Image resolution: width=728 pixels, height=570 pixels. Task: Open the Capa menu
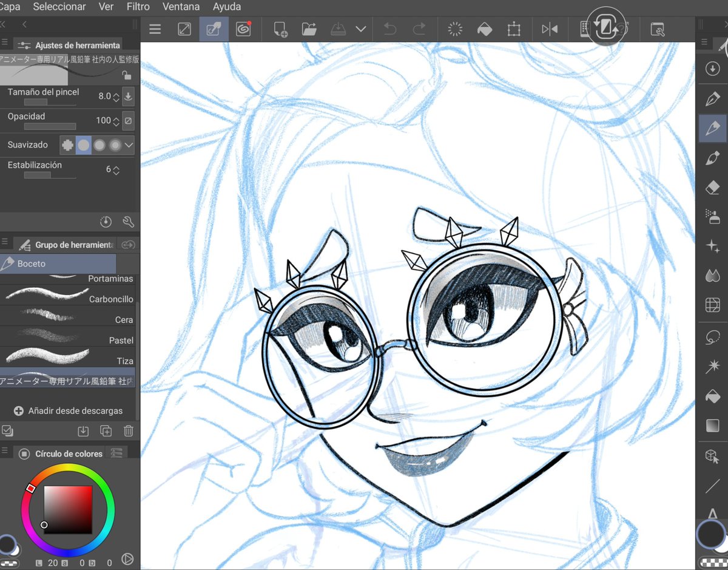tap(10, 7)
